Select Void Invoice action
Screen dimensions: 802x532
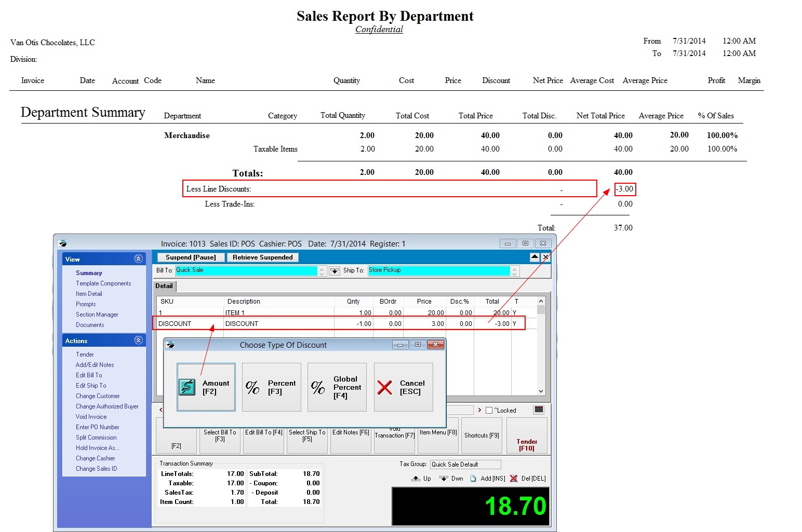(91, 417)
